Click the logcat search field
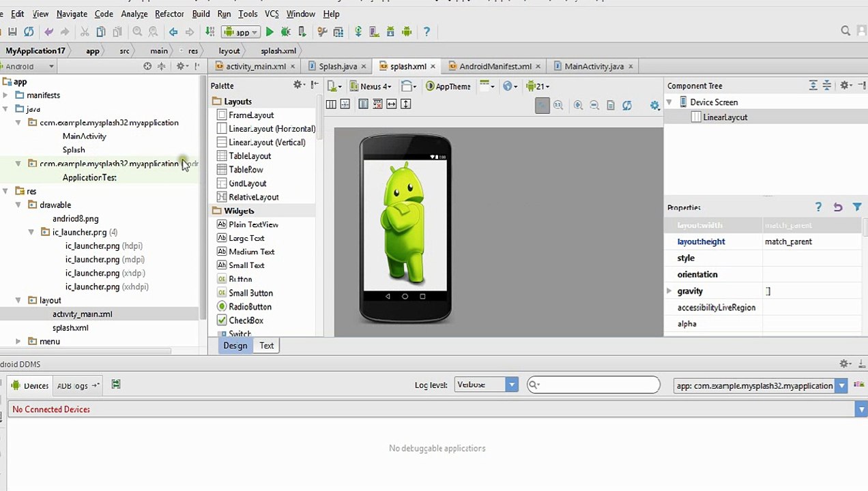Screen dimensions: 868x491 (x=593, y=385)
